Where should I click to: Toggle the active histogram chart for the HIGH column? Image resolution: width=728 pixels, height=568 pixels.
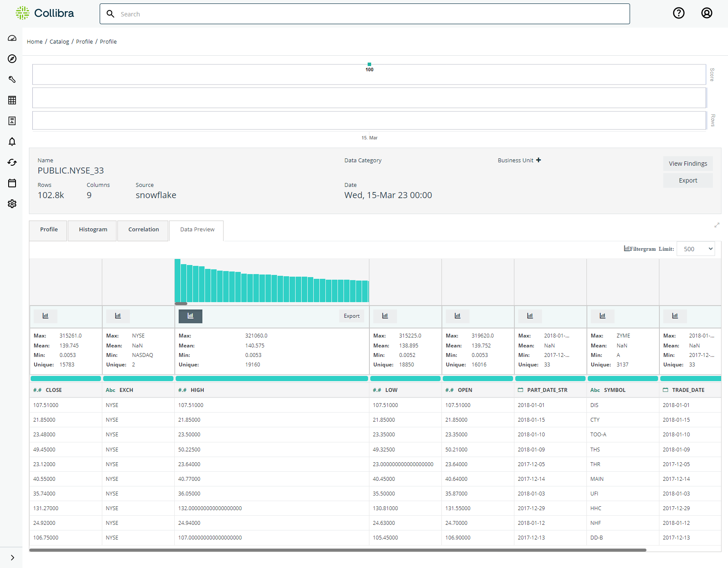coord(190,316)
